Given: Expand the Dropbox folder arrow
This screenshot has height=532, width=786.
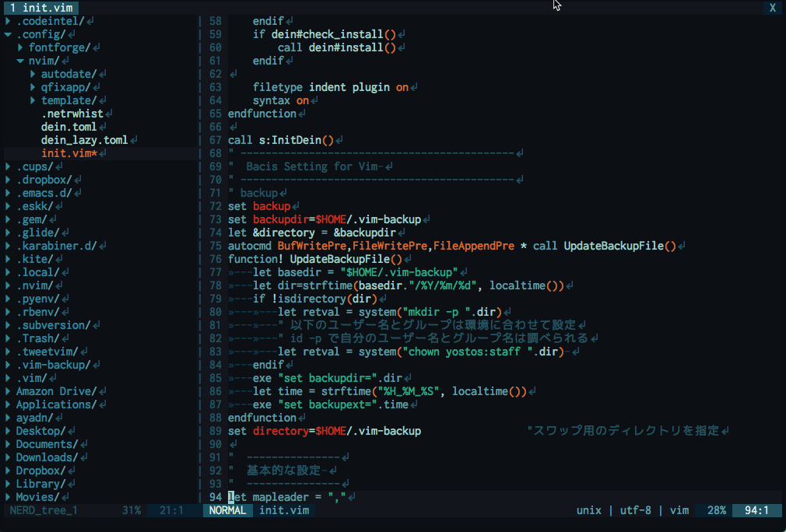Looking at the screenshot, I should point(8,471).
